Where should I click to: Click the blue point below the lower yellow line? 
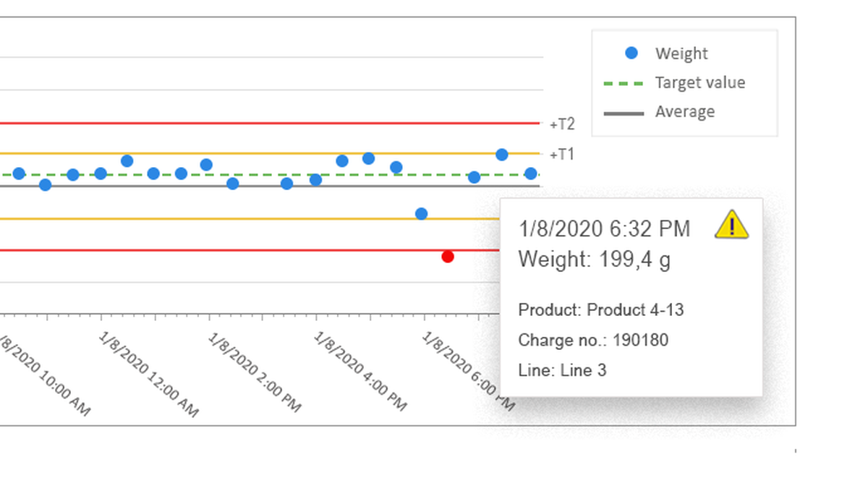(x=421, y=213)
